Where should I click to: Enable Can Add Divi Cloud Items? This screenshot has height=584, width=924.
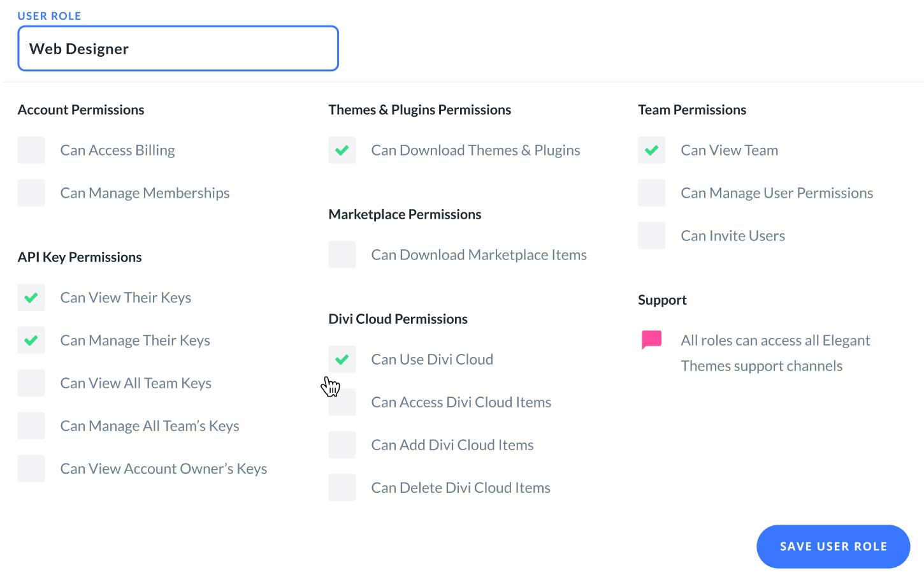[342, 445]
